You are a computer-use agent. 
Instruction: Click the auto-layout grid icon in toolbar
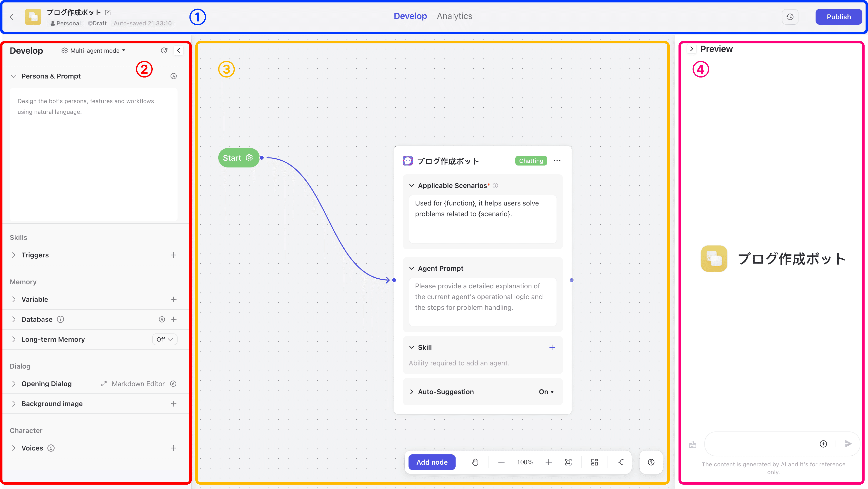[594, 462]
